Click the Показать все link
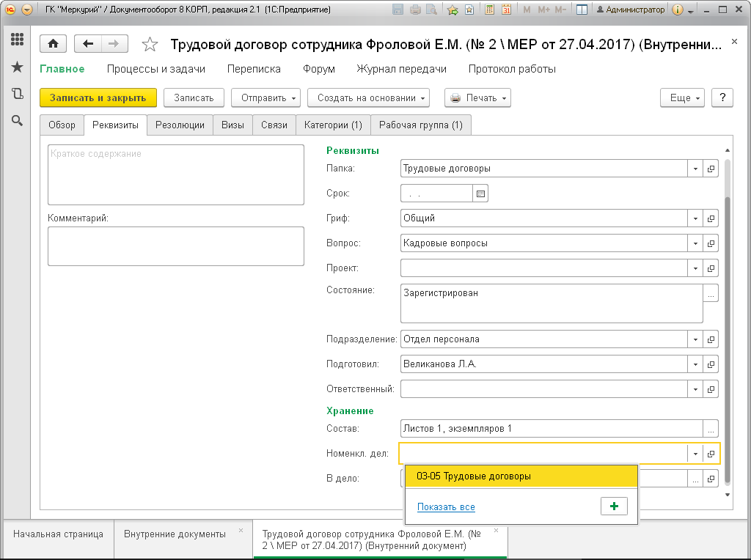Image resolution: width=751 pixels, height=560 pixels. pos(446,507)
